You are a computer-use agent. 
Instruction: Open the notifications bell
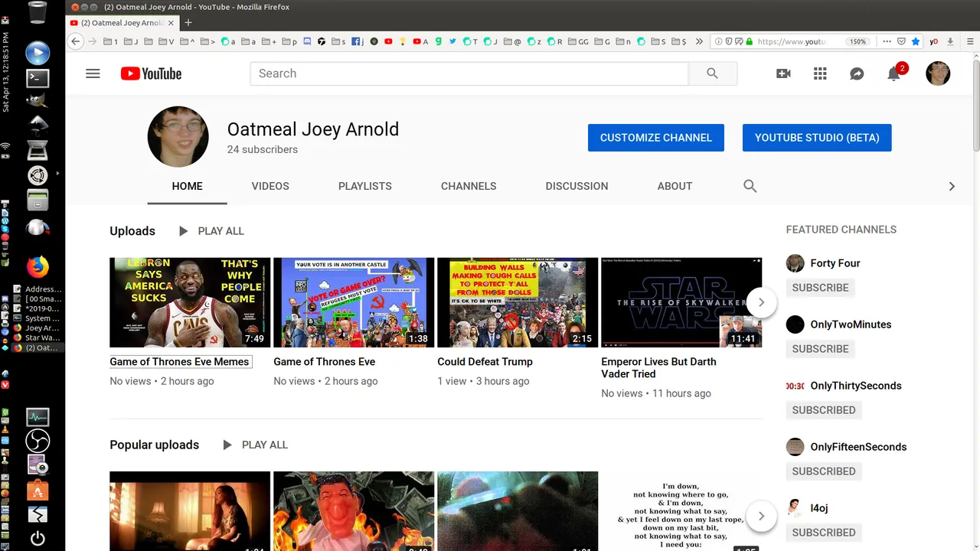point(893,73)
